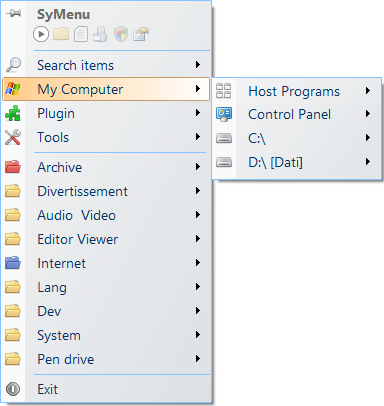Open the folder icon in SyMenu header
This screenshot has width=384, height=406.
point(61,34)
